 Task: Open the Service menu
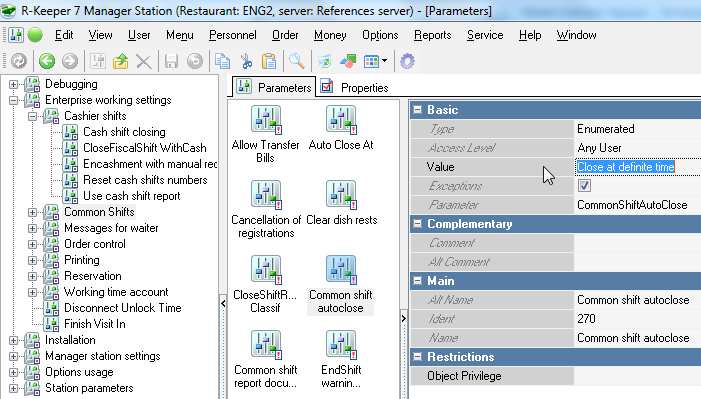485,35
